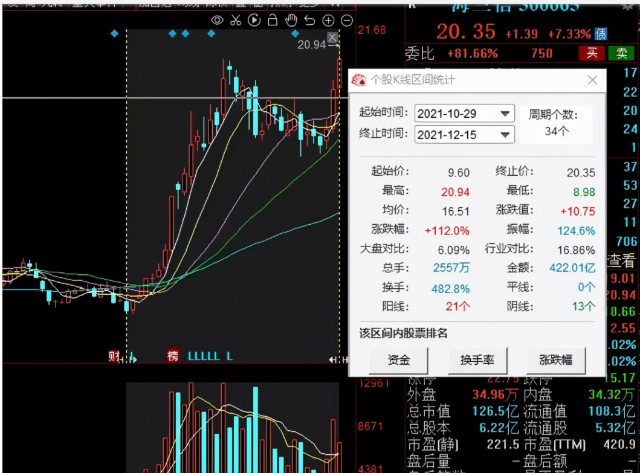This screenshot has height=473, width=640.
Task: Click the 行业对比 value 16.86%
Action: point(576,250)
